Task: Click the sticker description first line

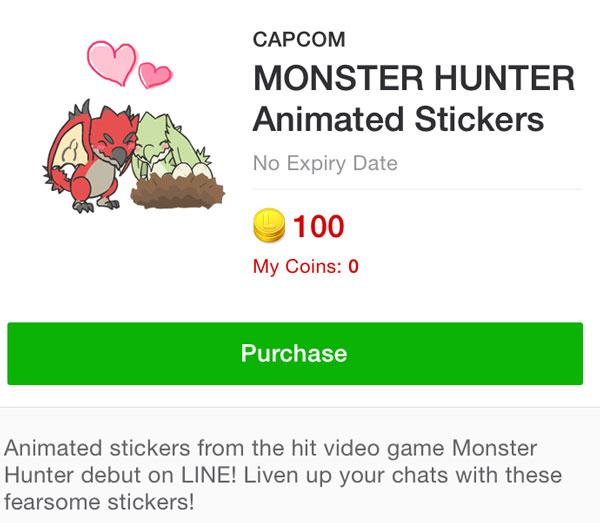Action: [272, 447]
